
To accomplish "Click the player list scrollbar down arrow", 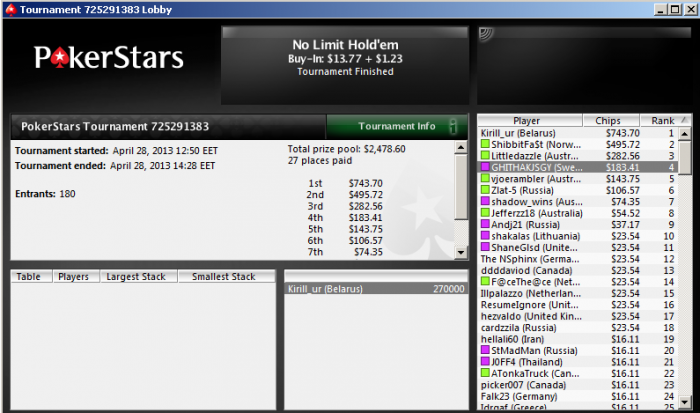I will click(685, 402).
